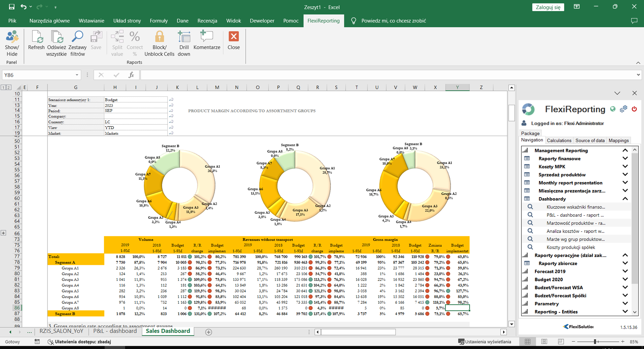Open the Komentarze comments tool
Viewport: 644px width, 349px height.
tap(207, 37)
